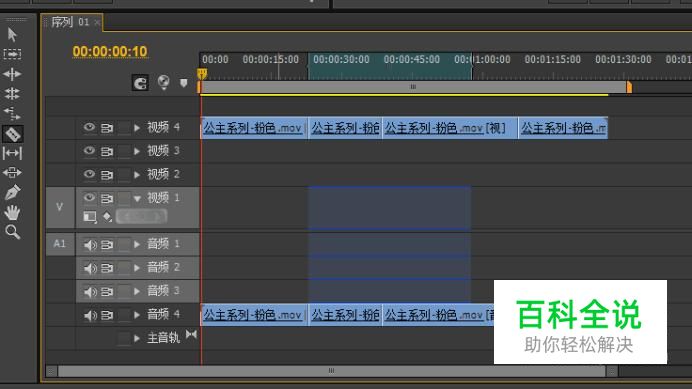Click the A1 source track indicator
The image size is (692, 389).
(x=60, y=244)
